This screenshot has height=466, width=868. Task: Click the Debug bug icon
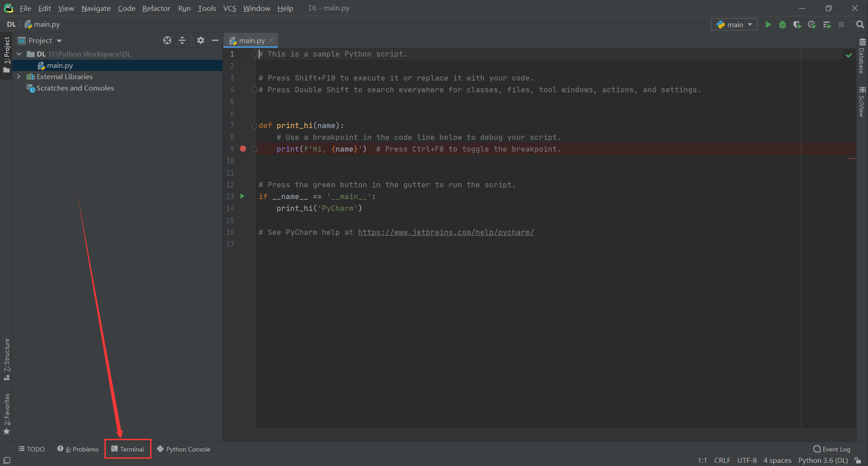pyautogui.click(x=783, y=24)
